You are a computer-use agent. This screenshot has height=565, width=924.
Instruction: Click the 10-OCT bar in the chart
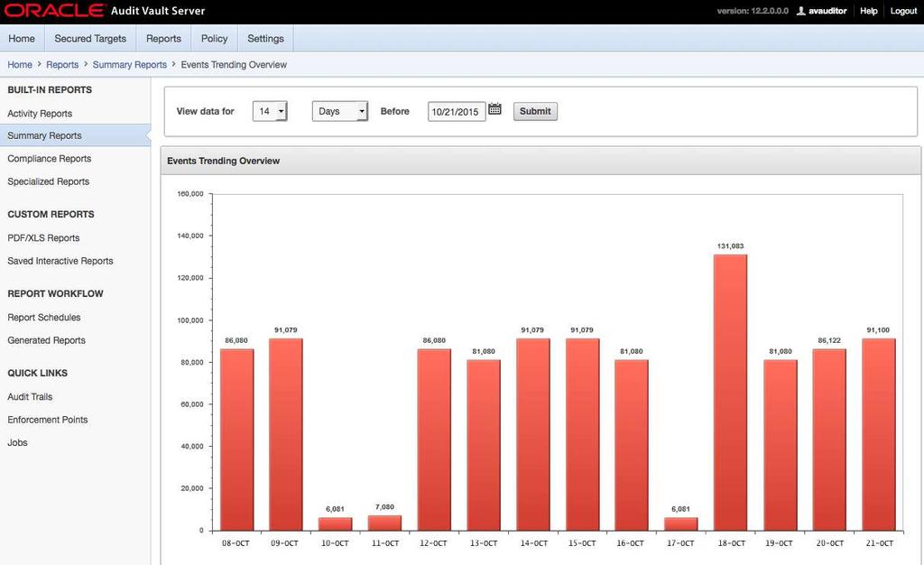click(x=336, y=523)
